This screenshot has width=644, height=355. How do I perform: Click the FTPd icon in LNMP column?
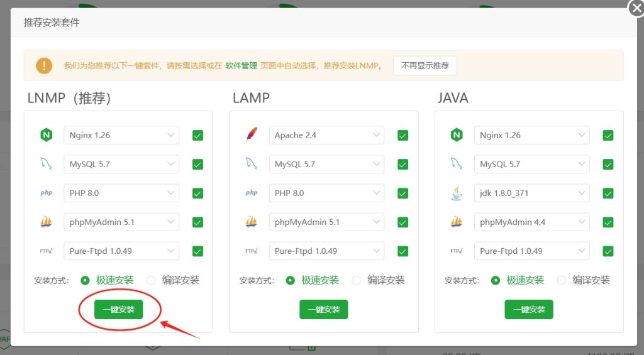click(x=46, y=251)
